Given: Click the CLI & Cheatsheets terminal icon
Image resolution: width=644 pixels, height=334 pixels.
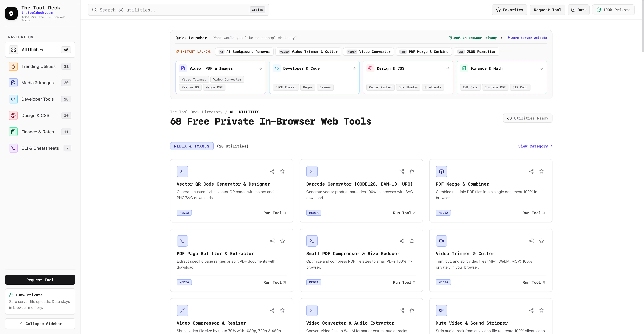Looking at the screenshot, I should [x=13, y=148].
